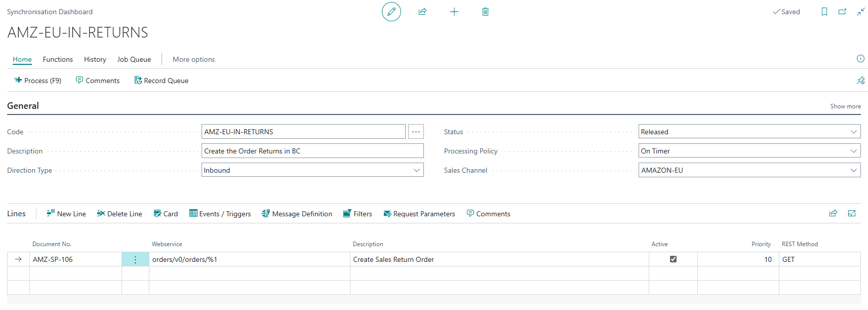Open Events / Triggers
The image size is (868, 310).
(220, 214)
